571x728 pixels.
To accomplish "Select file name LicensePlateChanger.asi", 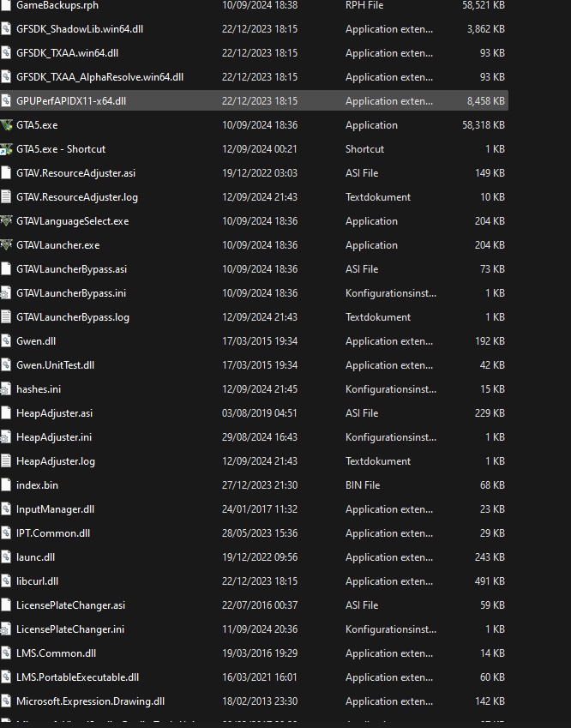I will [x=70, y=605].
